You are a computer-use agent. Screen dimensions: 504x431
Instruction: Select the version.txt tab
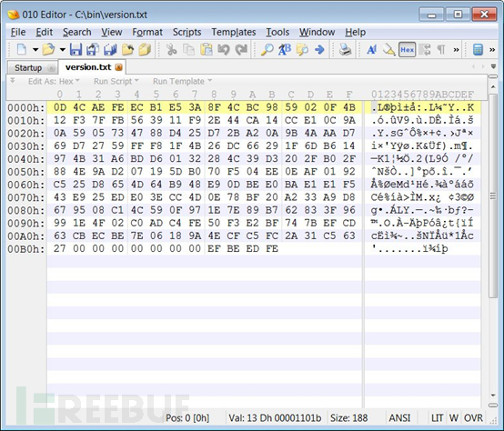[x=88, y=67]
